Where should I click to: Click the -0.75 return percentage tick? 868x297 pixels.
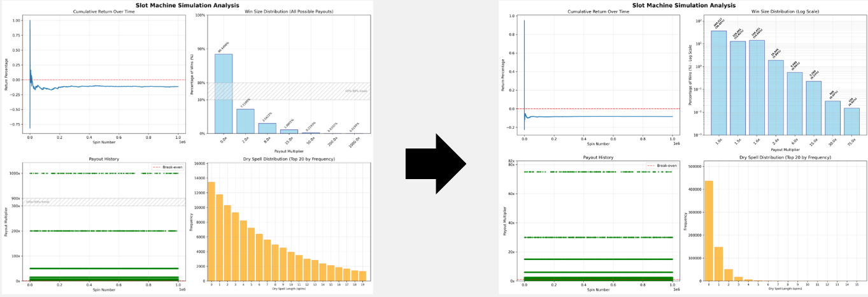click(15, 124)
